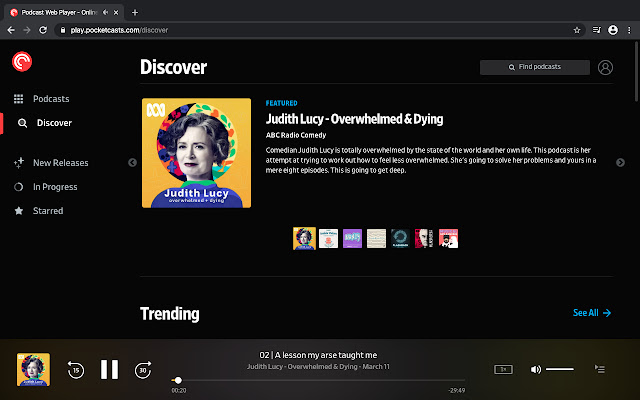Click podcast name under episode title in player
This screenshot has width=640, height=400.
(x=318, y=367)
